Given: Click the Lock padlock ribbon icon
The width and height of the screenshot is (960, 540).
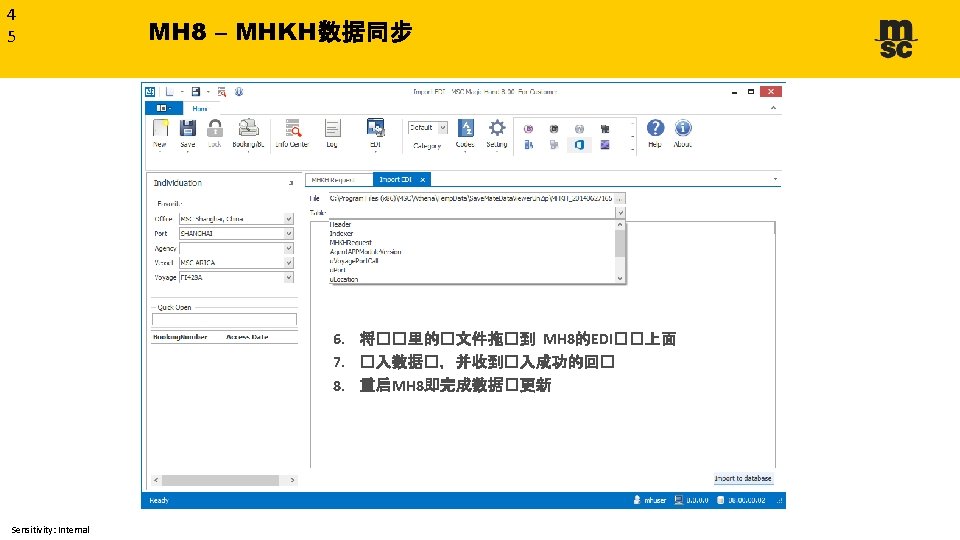Looking at the screenshot, I should click(214, 128).
